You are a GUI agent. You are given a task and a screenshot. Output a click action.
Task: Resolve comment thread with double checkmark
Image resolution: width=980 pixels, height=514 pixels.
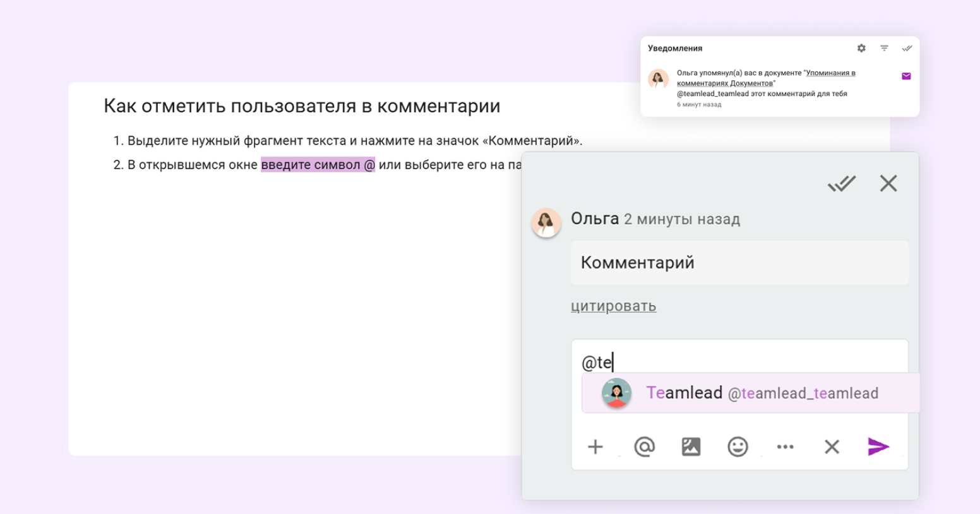841,184
